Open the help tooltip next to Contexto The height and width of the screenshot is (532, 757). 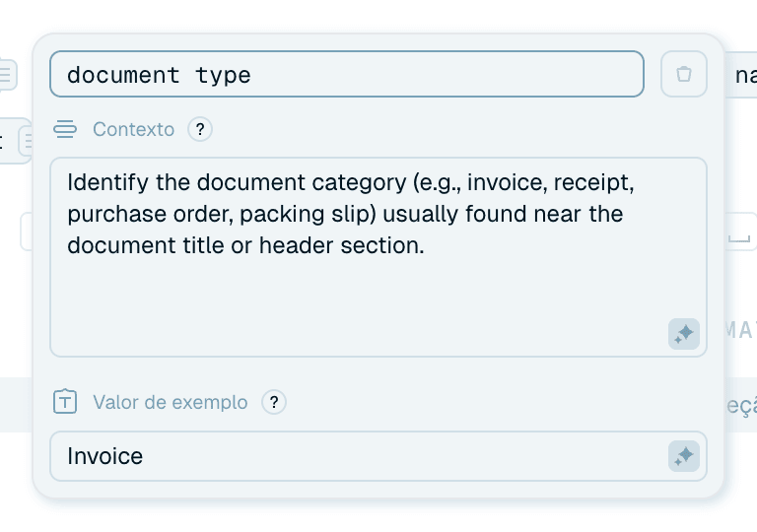(200, 129)
